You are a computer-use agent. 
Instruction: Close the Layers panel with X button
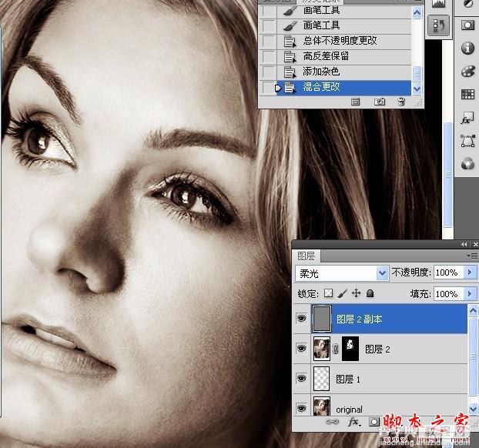pos(475,244)
